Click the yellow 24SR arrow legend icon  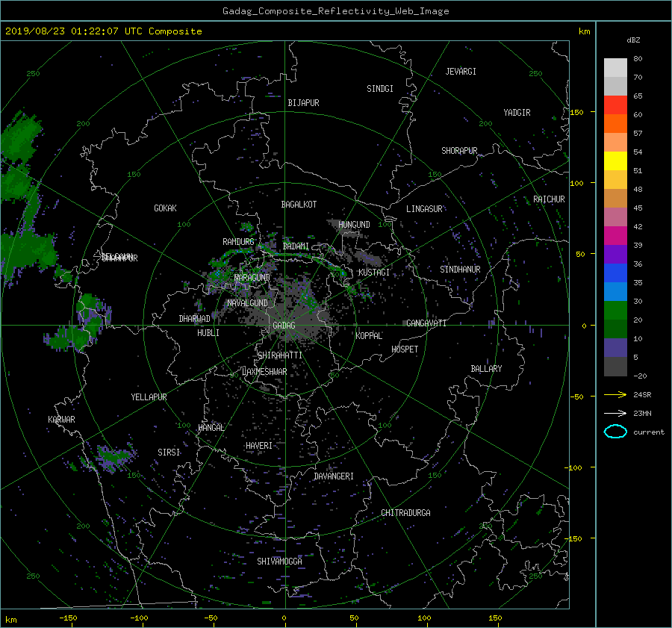point(615,394)
